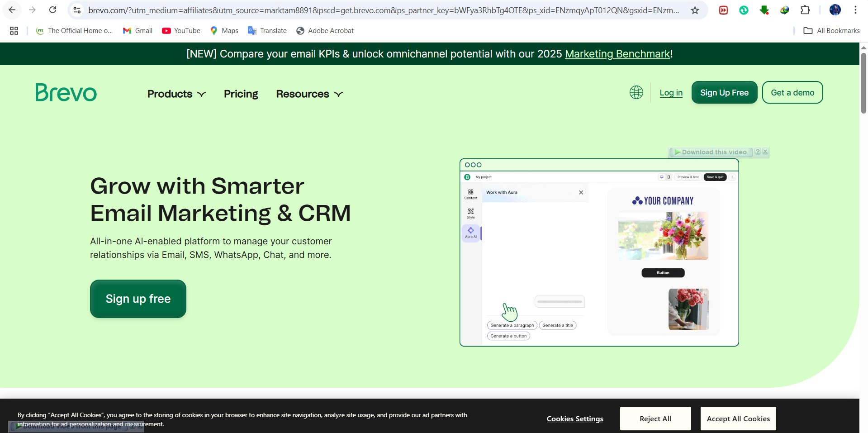Open site information icon in address bar
Image resolution: width=868 pixels, height=433 pixels.
point(77,10)
